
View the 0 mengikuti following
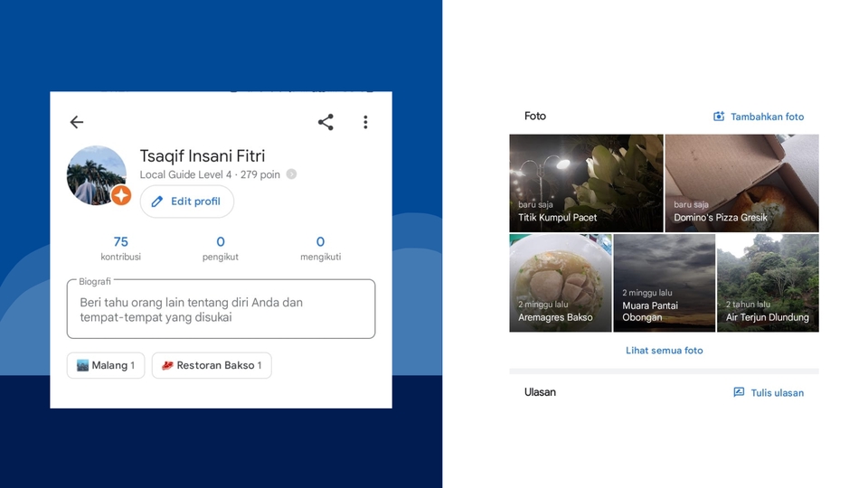pos(320,248)
